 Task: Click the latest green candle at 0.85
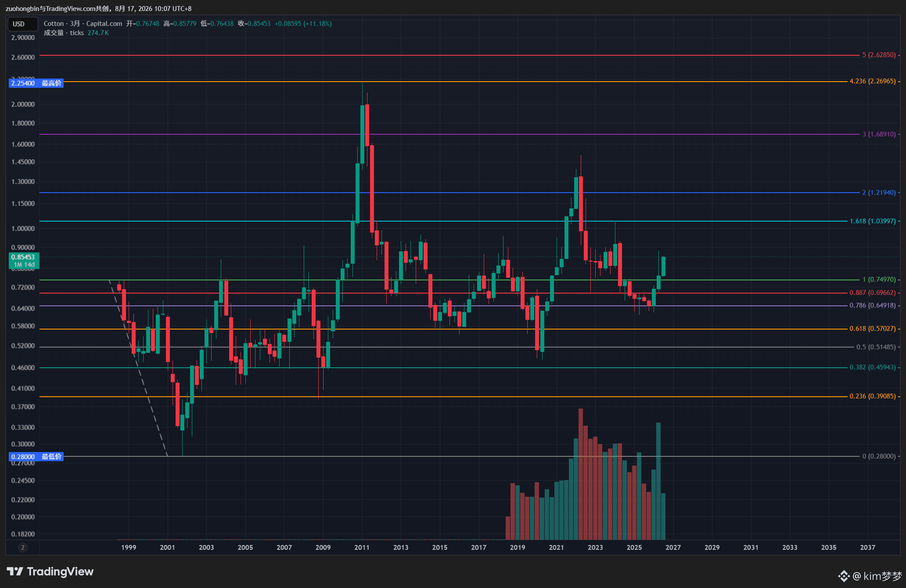point(663,266)
